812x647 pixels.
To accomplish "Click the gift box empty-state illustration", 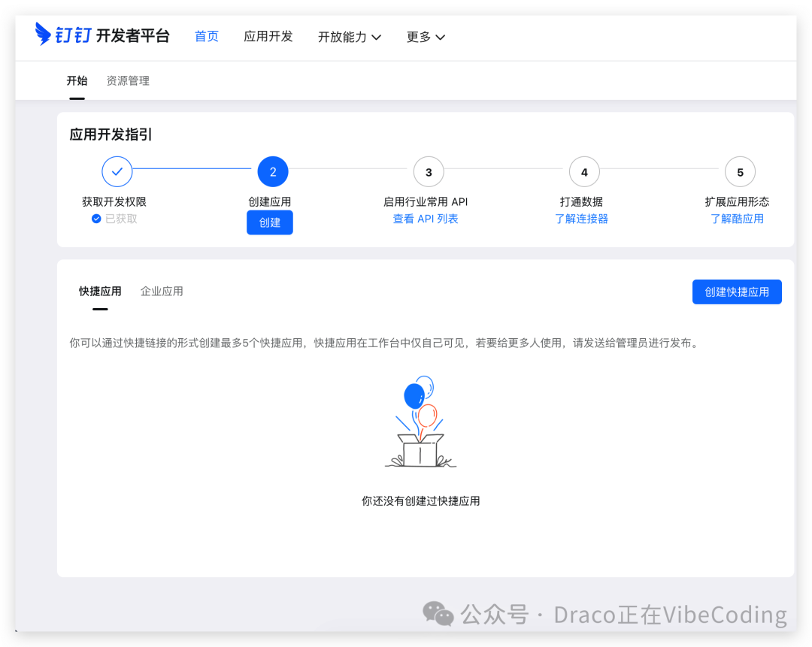I will 420,422.
